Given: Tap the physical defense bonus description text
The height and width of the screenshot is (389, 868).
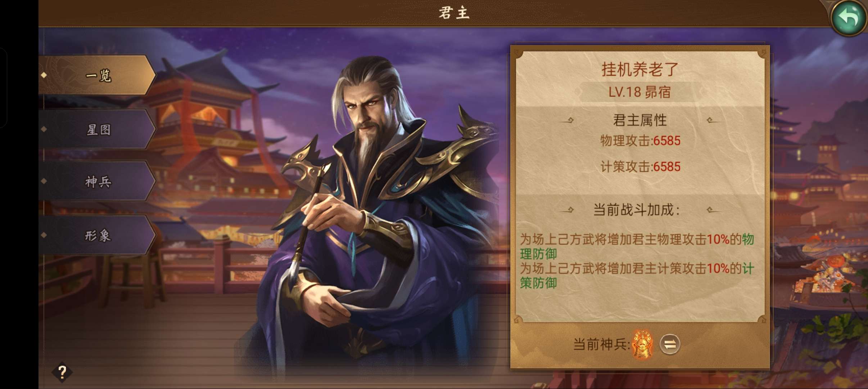Looking at the screenshot, I should (x=637, y=246).
